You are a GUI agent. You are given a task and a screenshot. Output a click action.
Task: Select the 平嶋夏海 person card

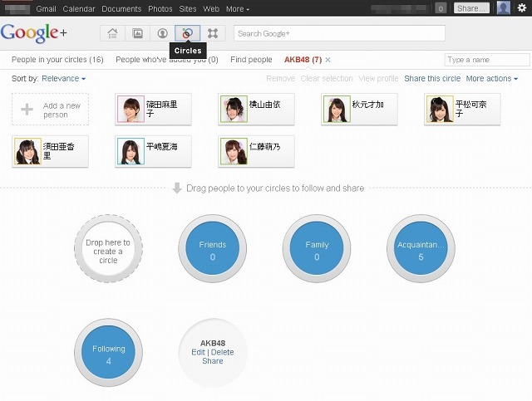(153, 151)
